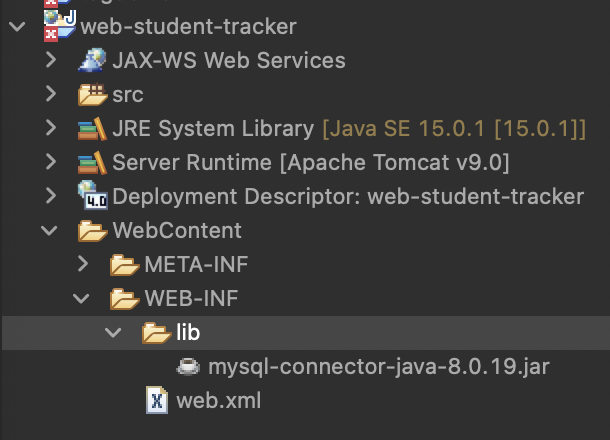
Task: Select mysql-connector-java-8.0.19.jar file name
Action: click(x=379, y=367)
